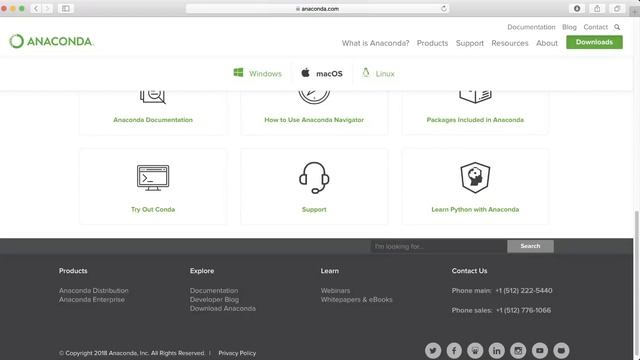Open footer Anaconda Enterprise link
The image size is (640, 360).
92,300
